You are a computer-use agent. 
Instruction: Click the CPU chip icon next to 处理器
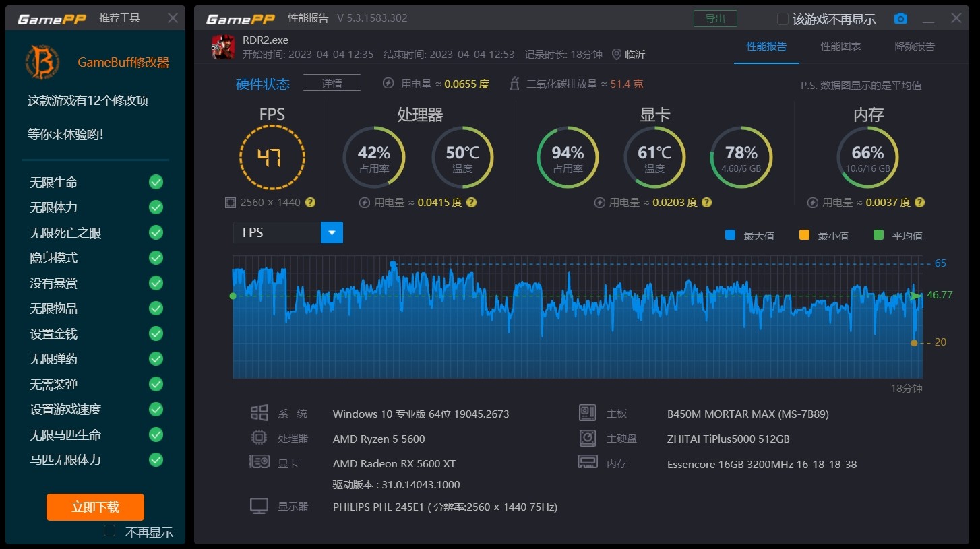(258, 438)
